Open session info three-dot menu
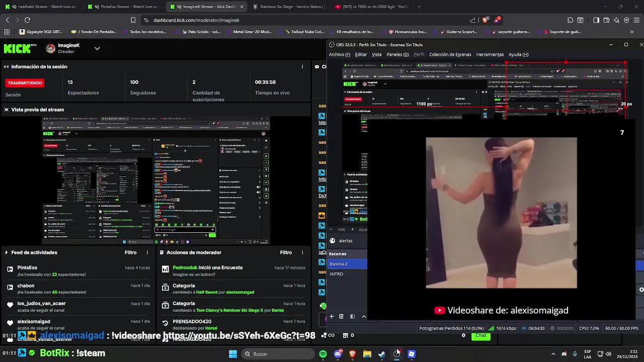The height and width of the screenshot is (362, 644). pos(302,66)
